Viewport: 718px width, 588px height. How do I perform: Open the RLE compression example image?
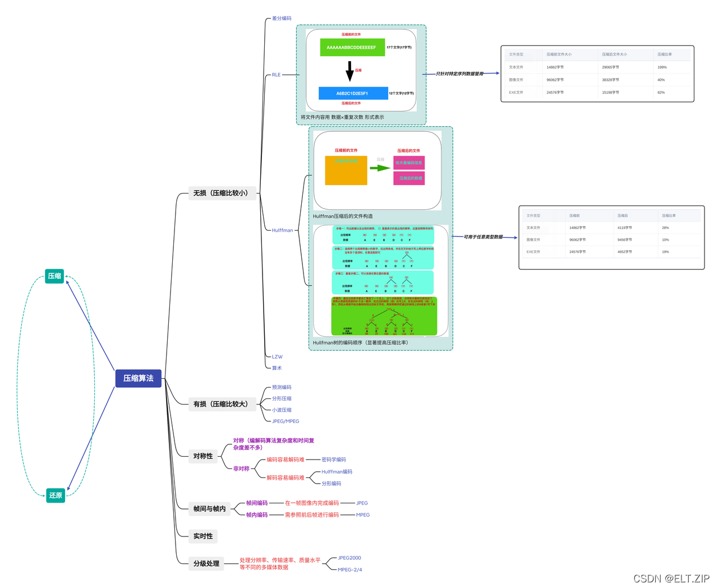coord(361,70)
